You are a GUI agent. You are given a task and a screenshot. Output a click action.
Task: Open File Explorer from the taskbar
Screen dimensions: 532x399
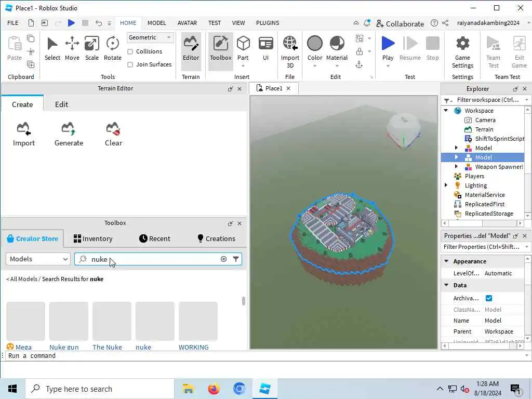188,389
